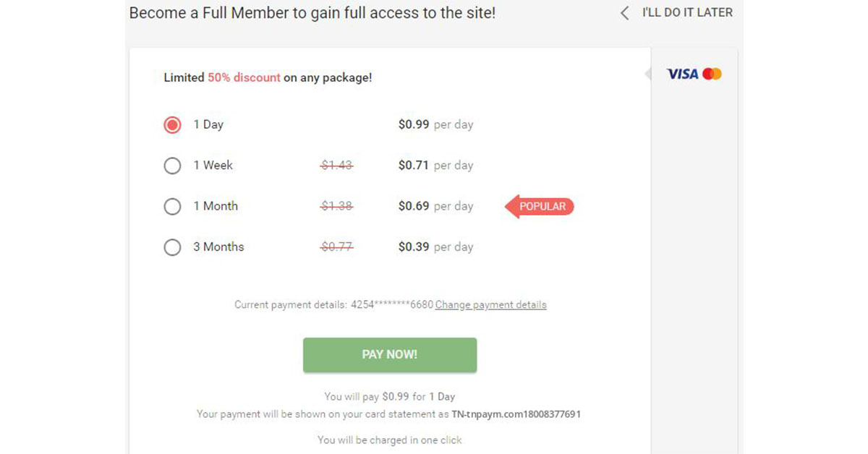Open Change payment details link
This screenshot has height=454, width=868.
[490, 304]
